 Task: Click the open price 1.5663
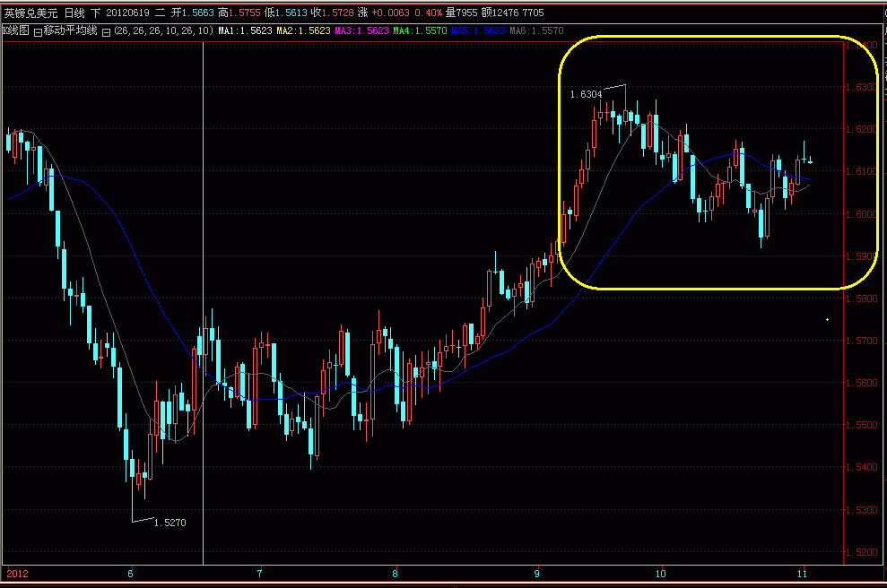click(x=197, y=13)
